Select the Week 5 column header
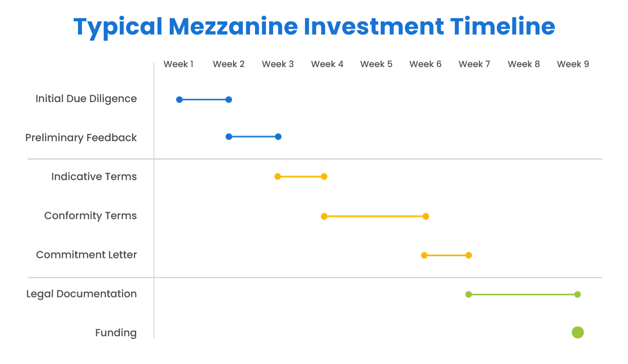This screenshot has width=628, height=364. click(376, 64)
